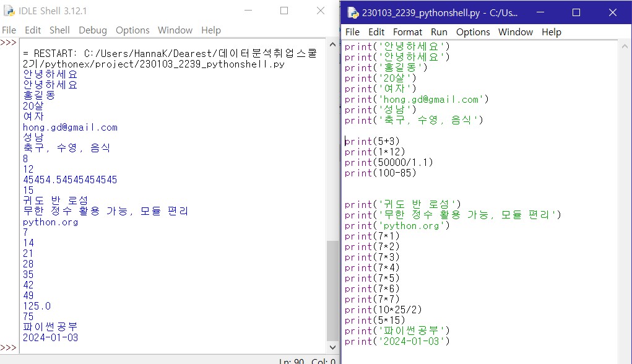Open Window menu in IDLE Shell
The height and width of the screenshot is (364, 632).
(x=175, y=30)
